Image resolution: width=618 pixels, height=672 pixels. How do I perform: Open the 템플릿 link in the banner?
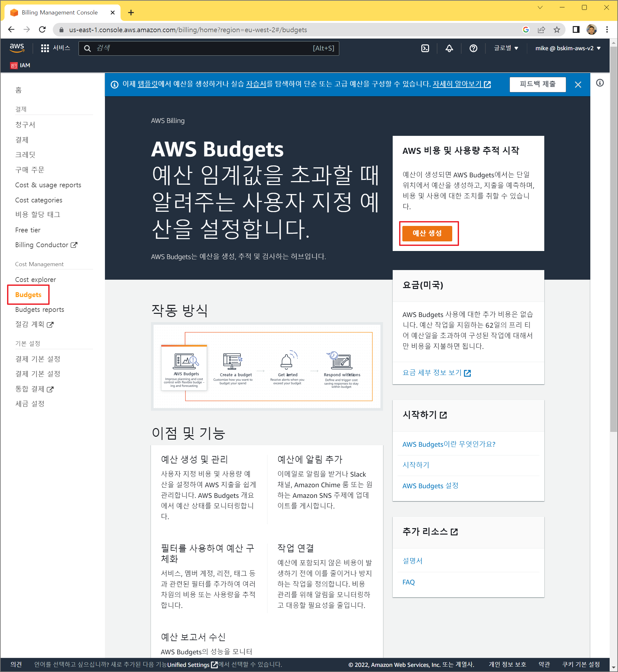148,84
